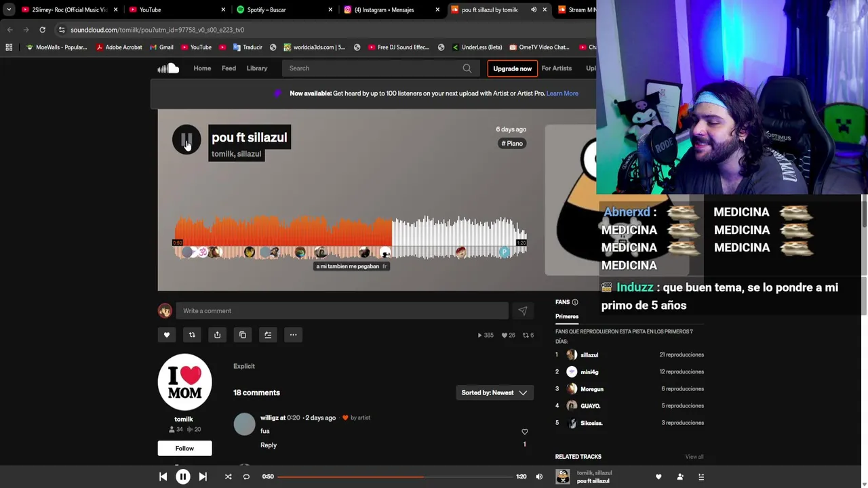868x488 pixels.
Task: Mute volume with the speaker icon
Action: click(x=539, y=476)
